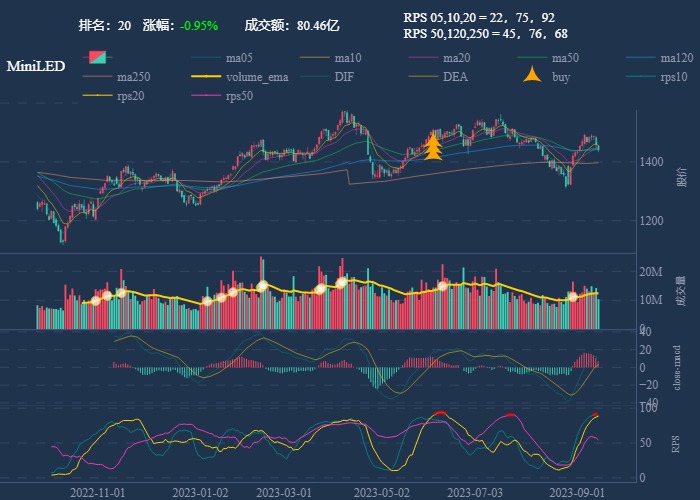The image size is (700, 500).
Task: Toggle the volume_ema legend line icon
Action: (207, 77)
